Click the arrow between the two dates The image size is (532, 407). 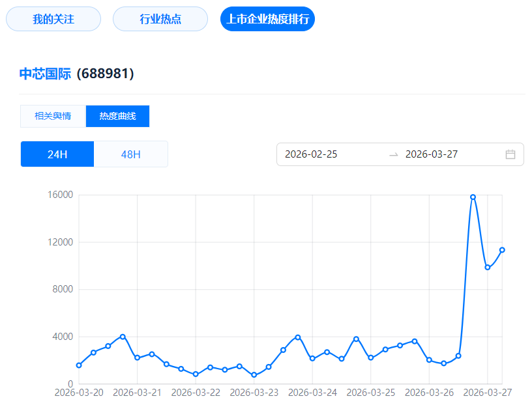pyautogui.click(x=393, y=154)
